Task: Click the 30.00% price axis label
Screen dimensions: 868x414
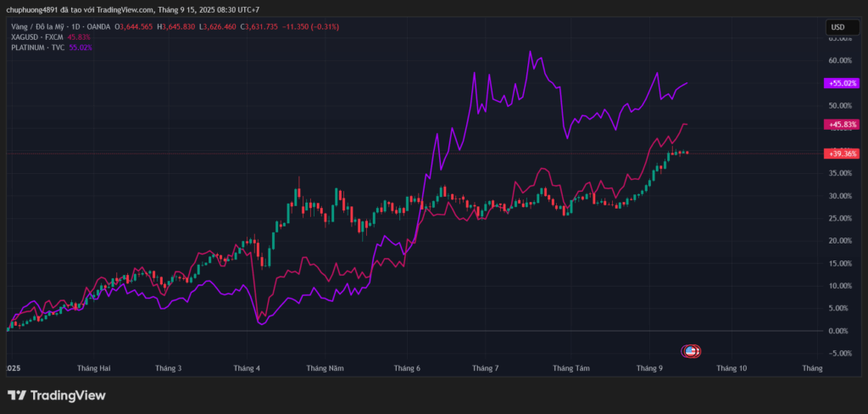Action: pos(840,196)
